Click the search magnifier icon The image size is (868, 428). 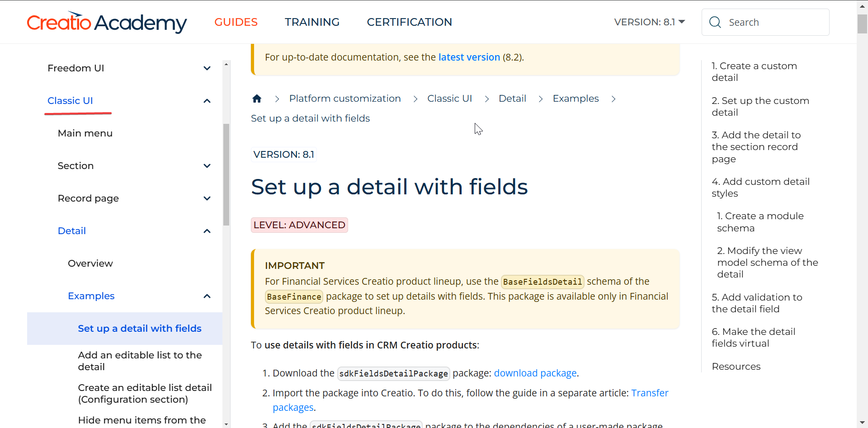point(715,22)
